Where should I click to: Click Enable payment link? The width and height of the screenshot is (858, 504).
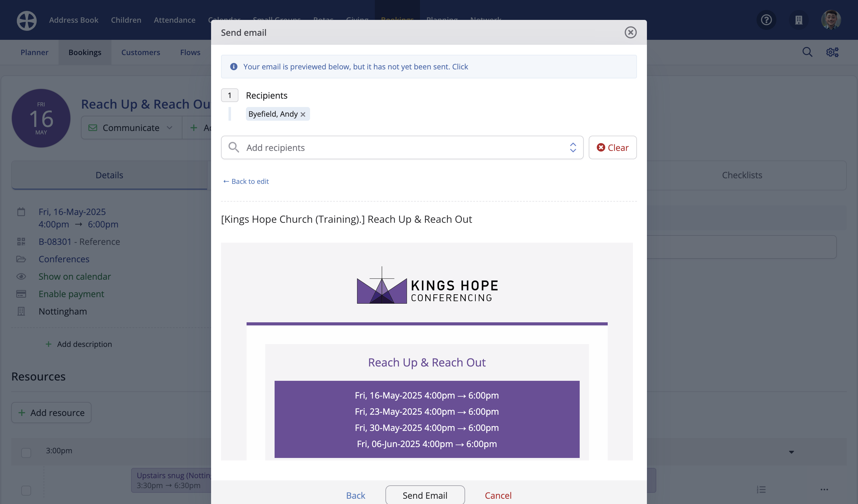click(71, 294)
